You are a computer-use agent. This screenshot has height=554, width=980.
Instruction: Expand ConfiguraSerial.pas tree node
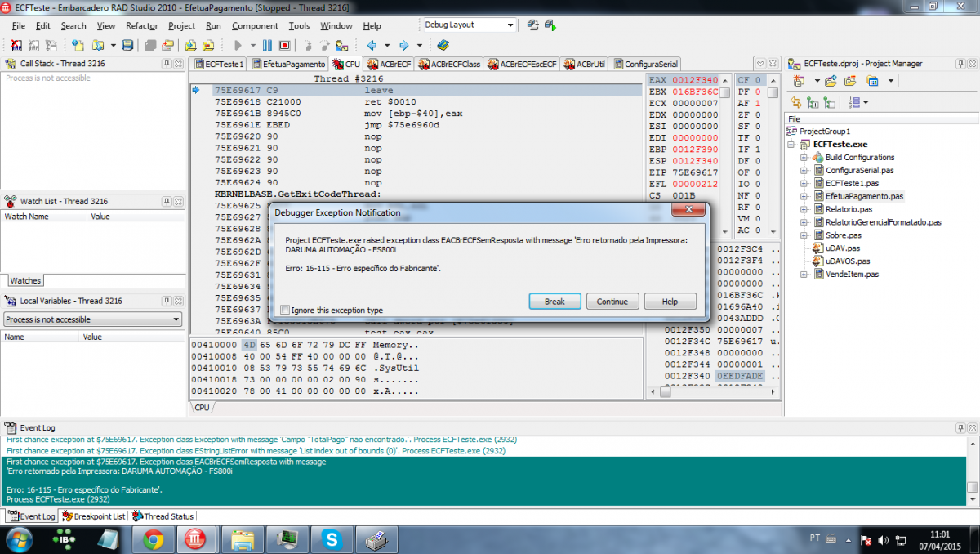point(804,170)
